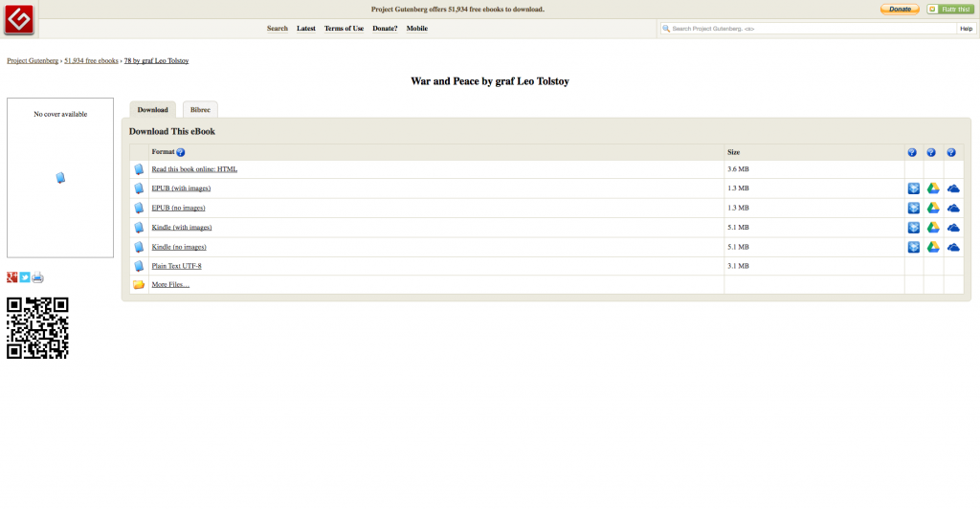This screenshot has width=980, height=509.
Task: Click the 'No cover available' text
Action: point(60,114)
